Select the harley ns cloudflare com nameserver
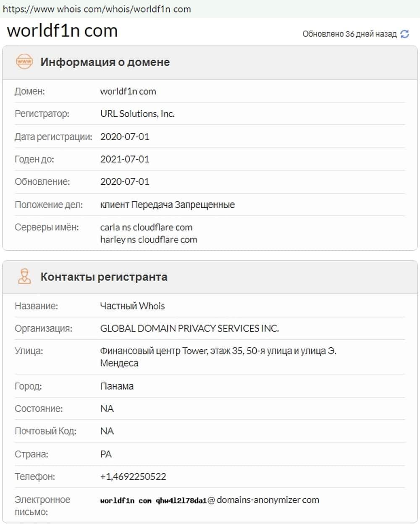 149,239
